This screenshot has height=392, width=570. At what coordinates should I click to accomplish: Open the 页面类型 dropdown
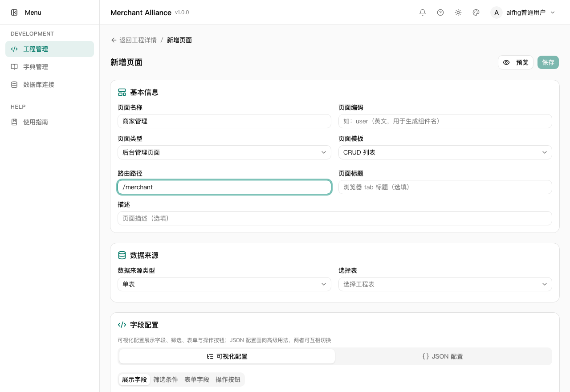224,152
